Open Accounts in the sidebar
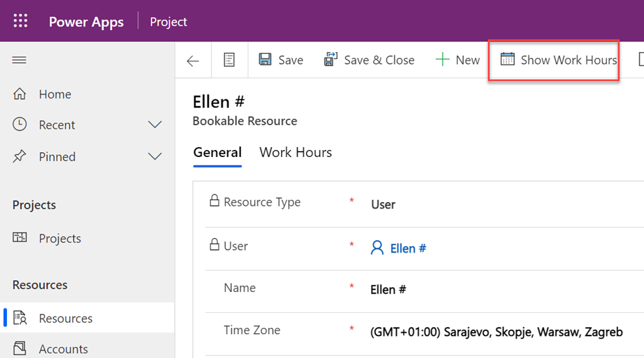This screenshot has width=644, height=358. click(63, 349)
